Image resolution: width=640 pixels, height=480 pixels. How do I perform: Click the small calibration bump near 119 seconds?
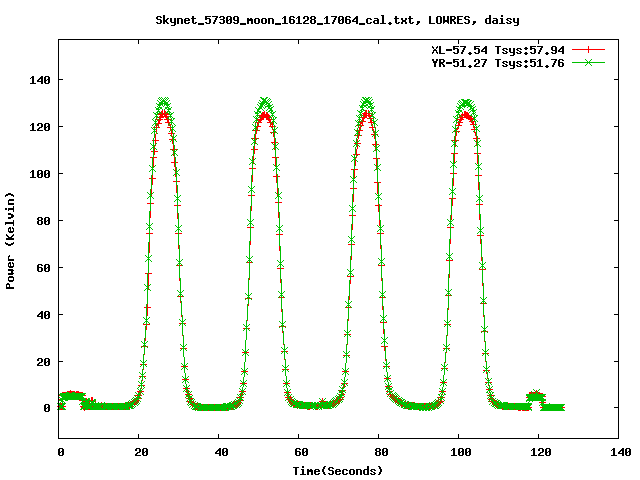coord(536,395)
